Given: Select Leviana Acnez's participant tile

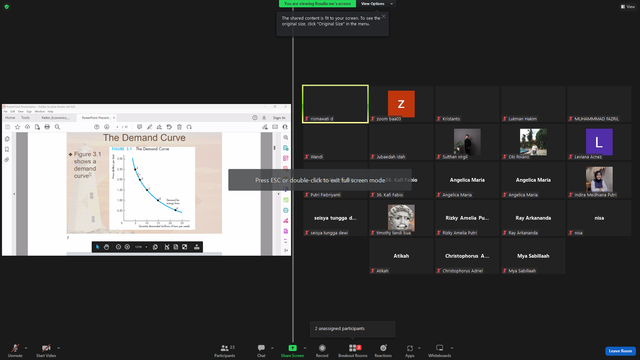Looking at the screenshot, I should (599, 142).
